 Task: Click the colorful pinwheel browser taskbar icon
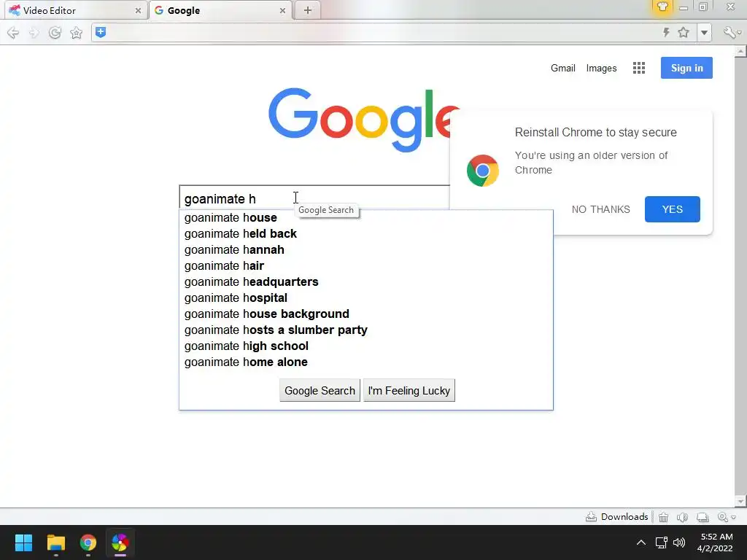click(x=120, y=542)
